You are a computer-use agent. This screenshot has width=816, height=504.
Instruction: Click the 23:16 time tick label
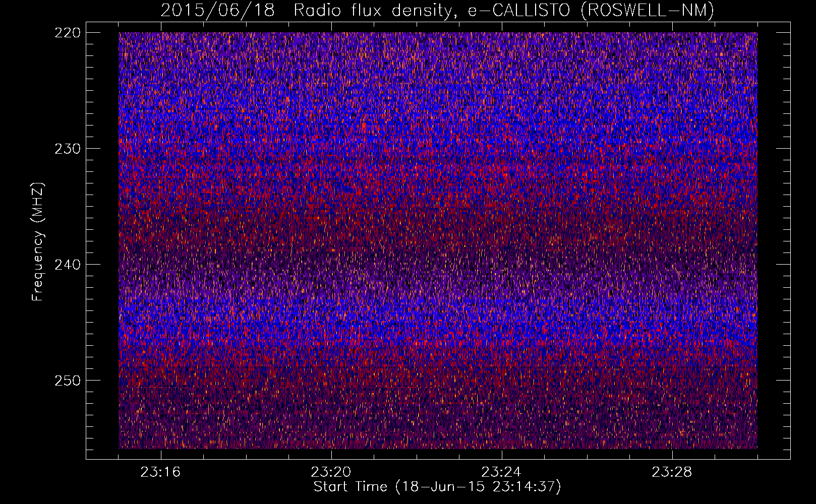pos(160,472)
